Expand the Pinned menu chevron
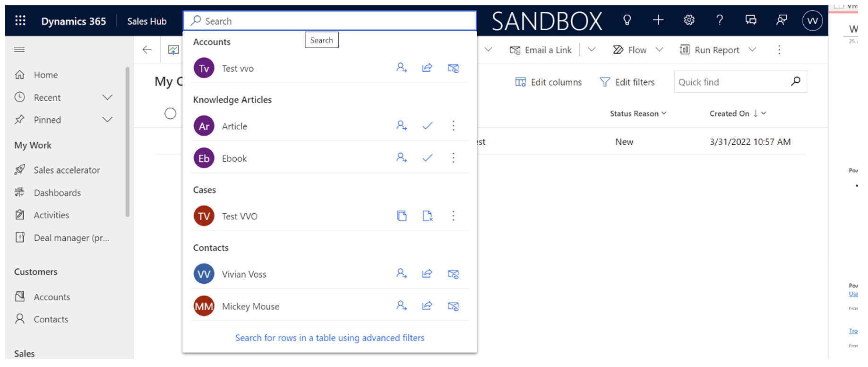 pos(108,120)
